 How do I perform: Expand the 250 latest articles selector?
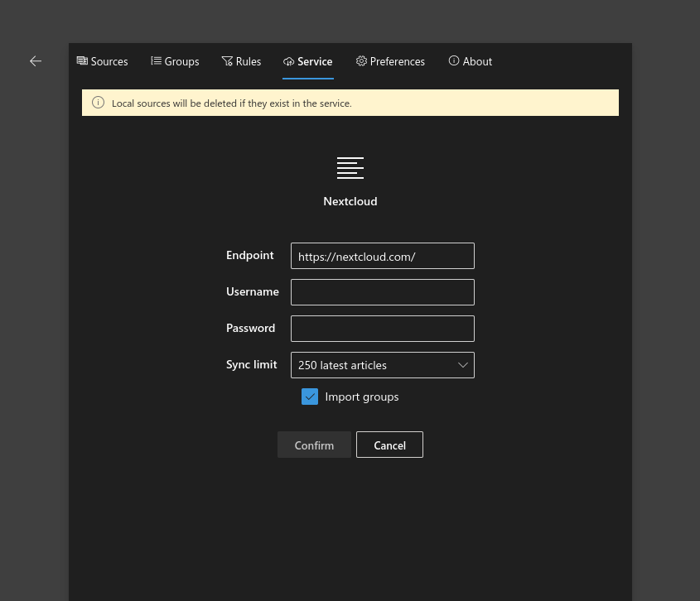coord(382,364)
